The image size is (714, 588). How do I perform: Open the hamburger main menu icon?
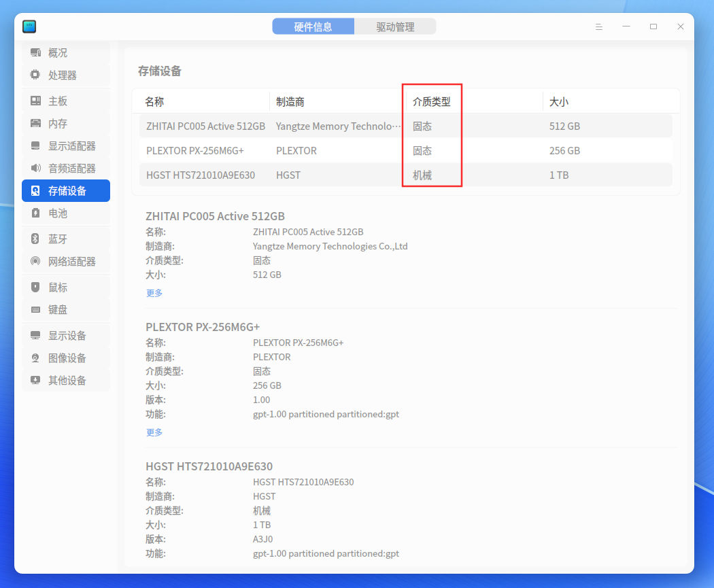click(x=599, y=27)
